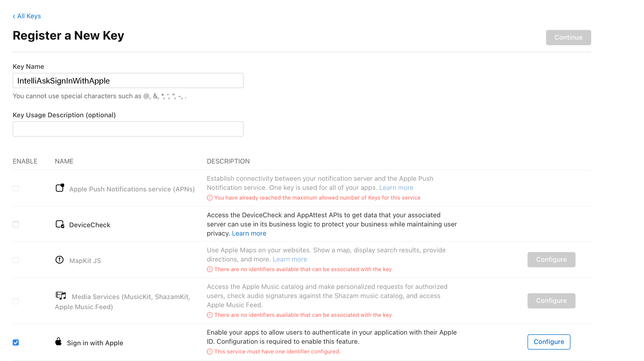Click the DeviceCheck icon

[x=60, y=224]
